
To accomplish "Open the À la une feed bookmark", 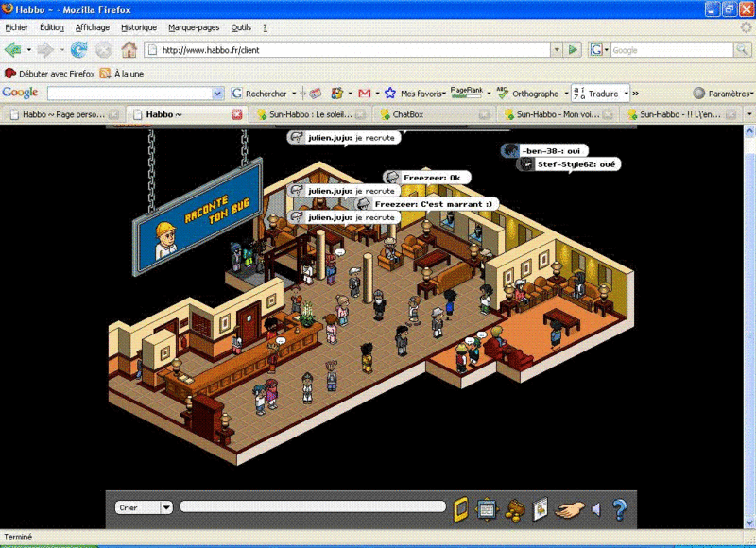I will click(x=122, y=74).
